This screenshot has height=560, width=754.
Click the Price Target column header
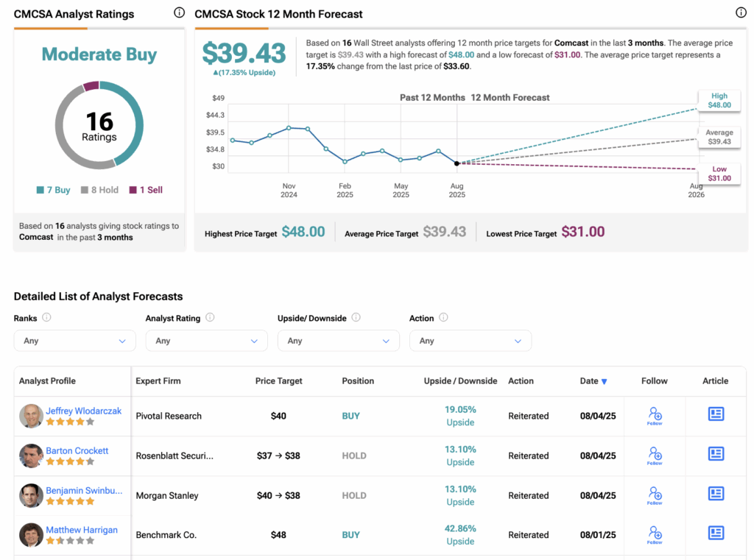278,381
